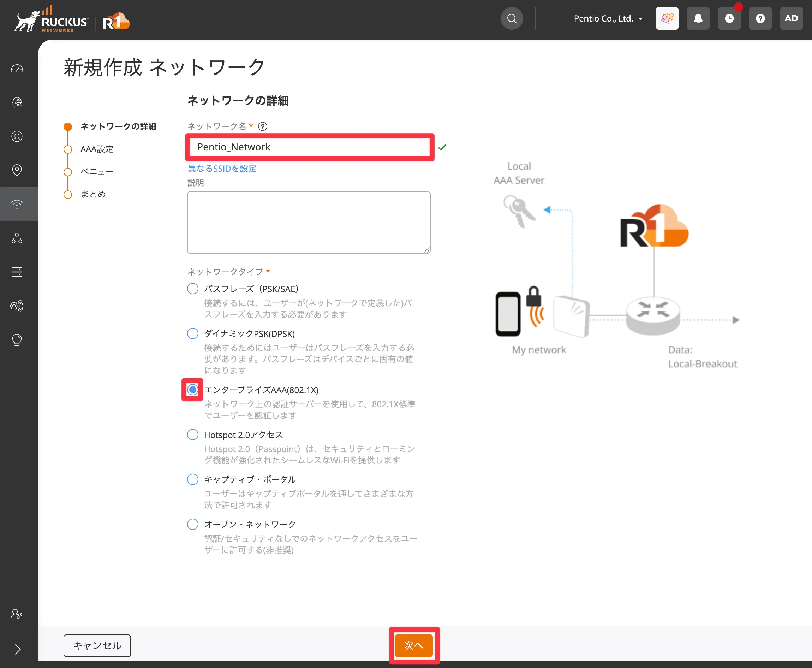Click the 次へ button
Screen dimensions: 812x668
tap(414, 646)
